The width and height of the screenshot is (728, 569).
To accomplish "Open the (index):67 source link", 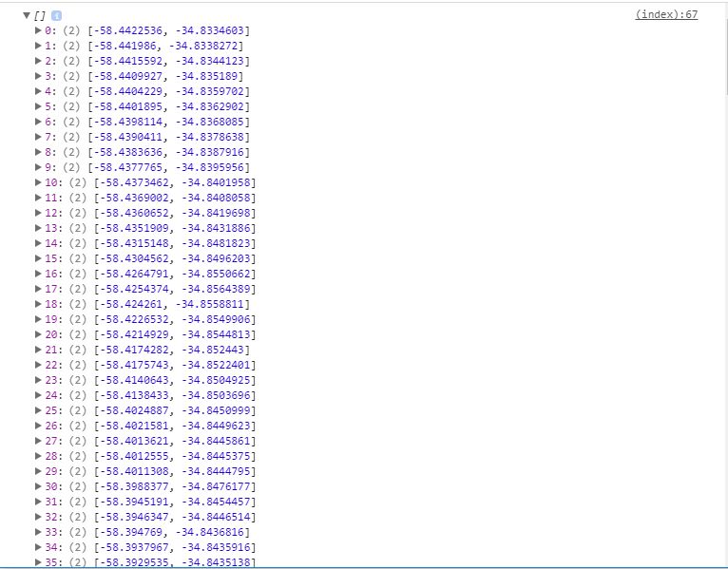I will [666, 15].
